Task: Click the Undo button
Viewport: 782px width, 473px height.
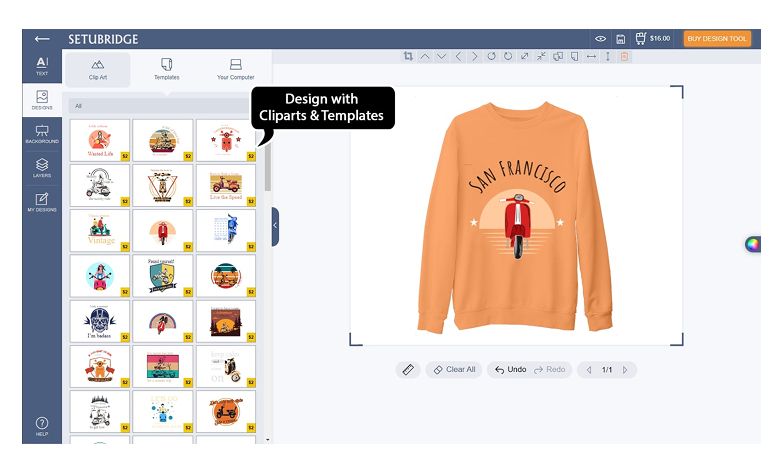Action: point(510,370)
